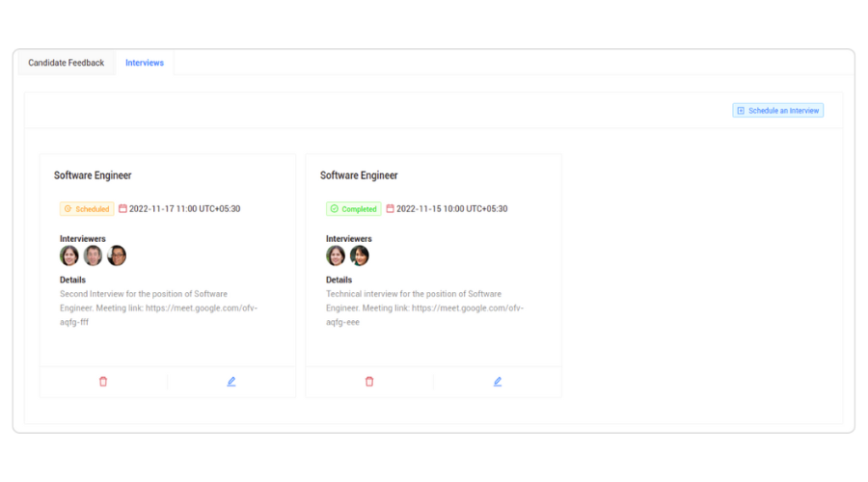Click second interviewer avatar in completed interview
868x482 pixels.
(x=360, y=255)
